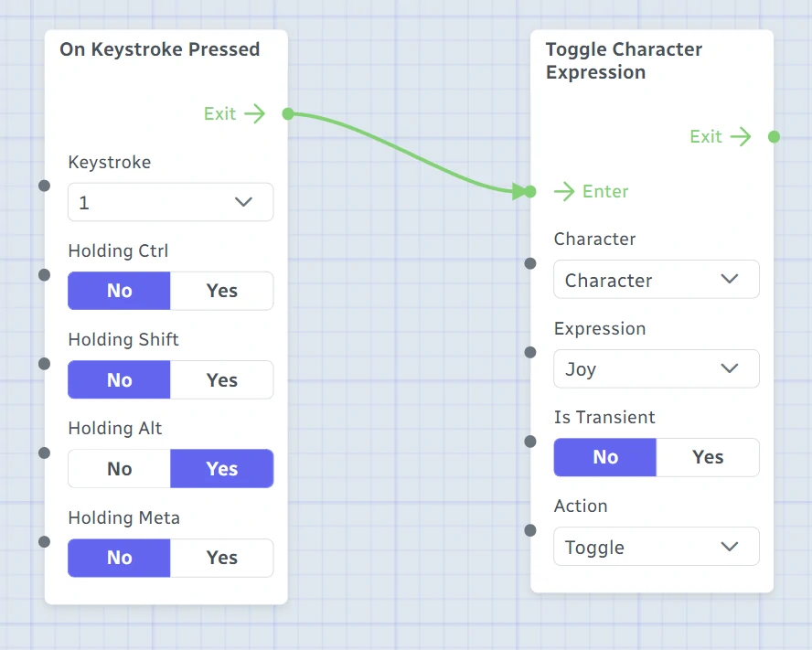The image size is (812, 650).
Task: Open the Character dropdown
Action: click(657, 280)
